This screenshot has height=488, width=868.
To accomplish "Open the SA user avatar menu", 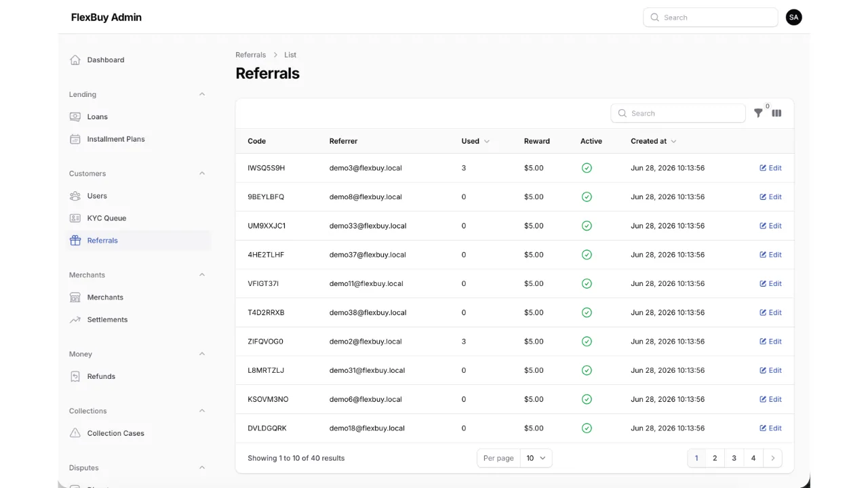I will pyautogui.click(x=793, y=18).
